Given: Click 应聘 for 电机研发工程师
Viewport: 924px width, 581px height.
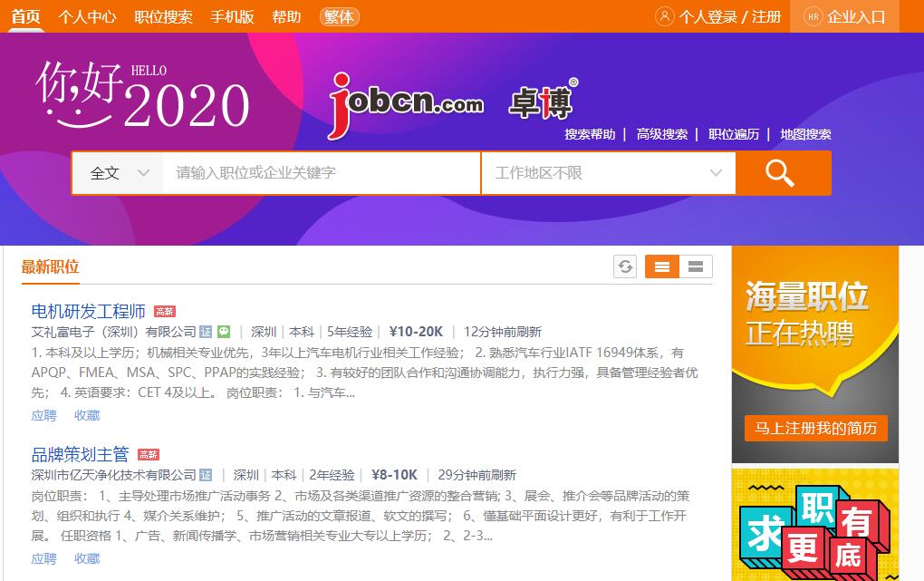Looking at the screenshot, I should click(x=44, y=415).
